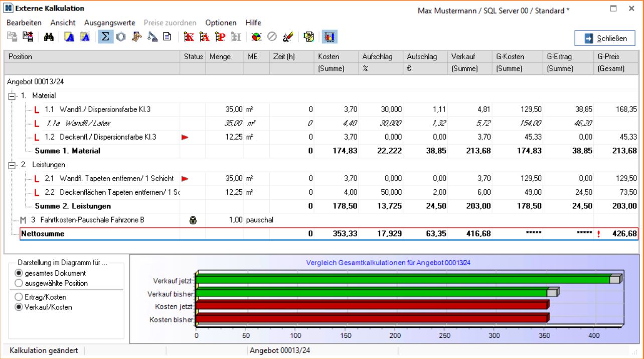The width and height of the screenshot is (644, 359).
Task: Collapse the '1. Material' tree group
Action: coord(12,96)
